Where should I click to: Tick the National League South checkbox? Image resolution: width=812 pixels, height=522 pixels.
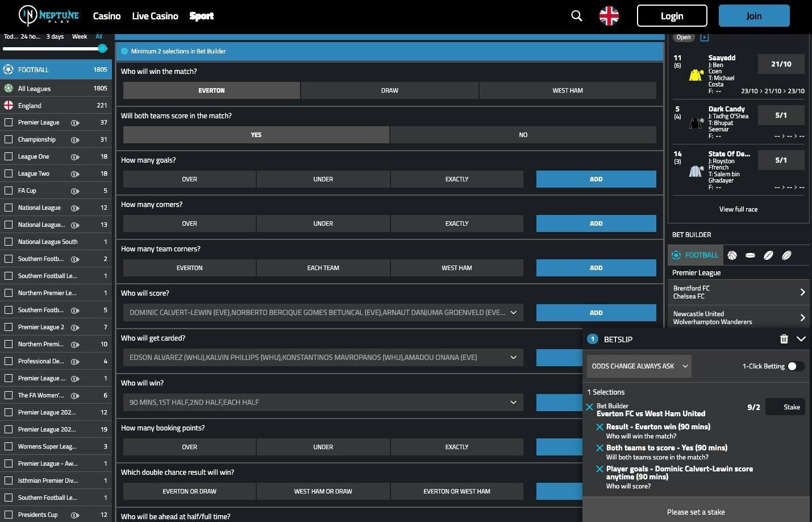(9, 242)
